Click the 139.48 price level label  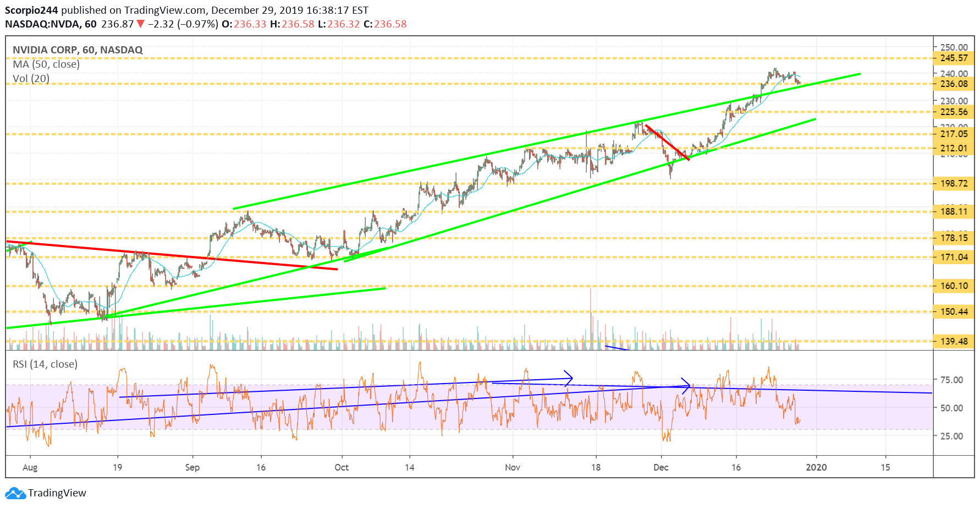pos(954,341)
